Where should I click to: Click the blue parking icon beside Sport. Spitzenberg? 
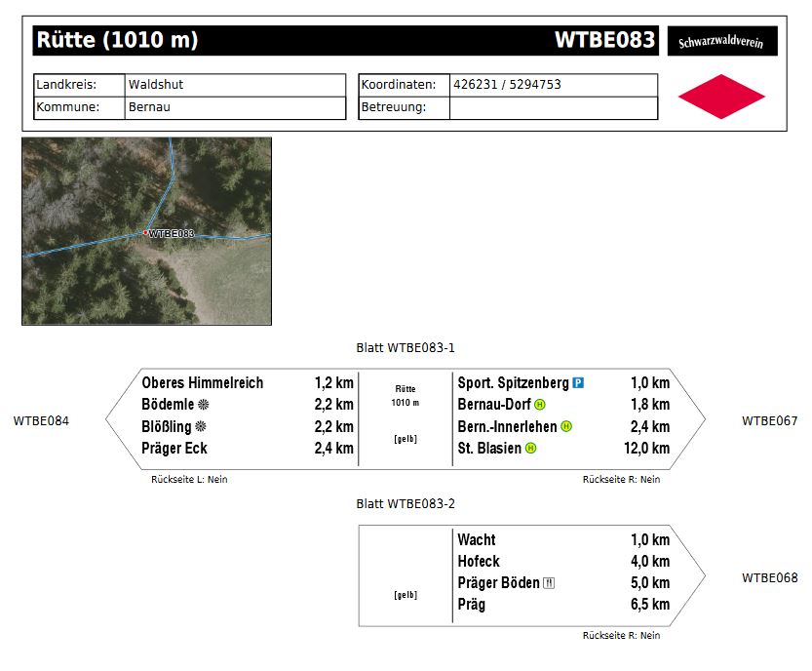pos(578,383)
